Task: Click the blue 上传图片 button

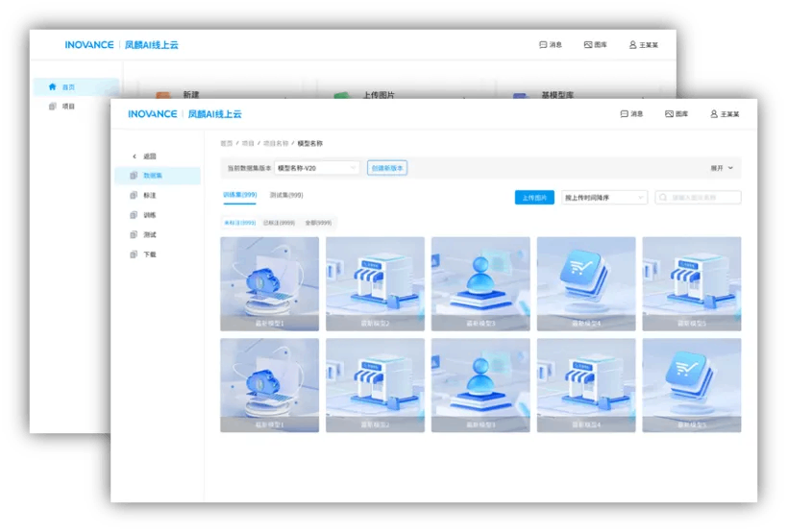Action: [x=534, y=198]
